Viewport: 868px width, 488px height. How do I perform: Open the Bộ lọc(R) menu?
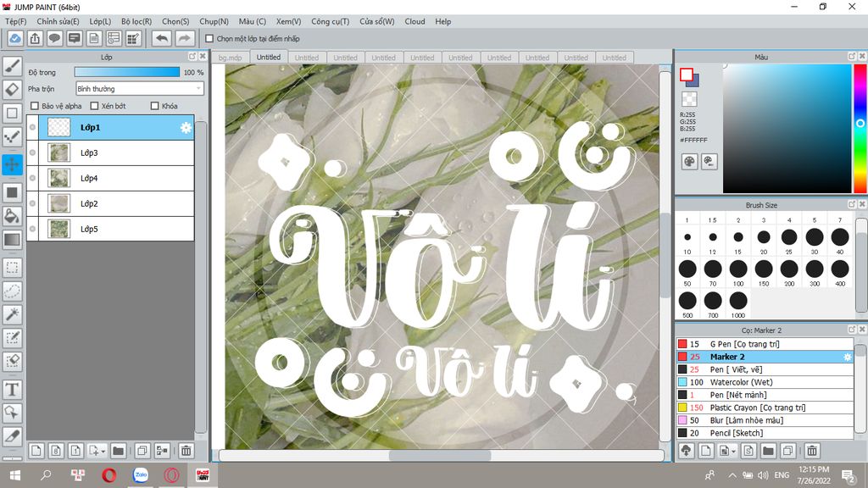pyautogui.click(x=136, y=21)
